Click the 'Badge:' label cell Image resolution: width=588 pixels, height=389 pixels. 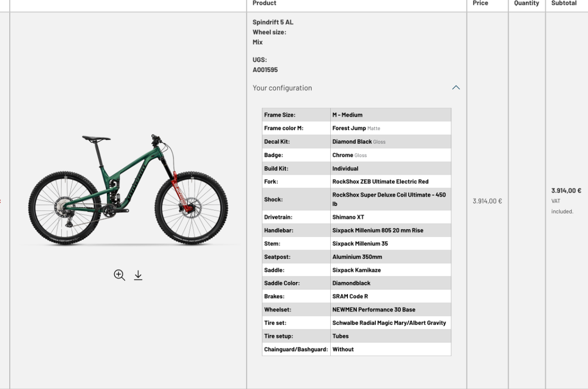tap(296, 155)
